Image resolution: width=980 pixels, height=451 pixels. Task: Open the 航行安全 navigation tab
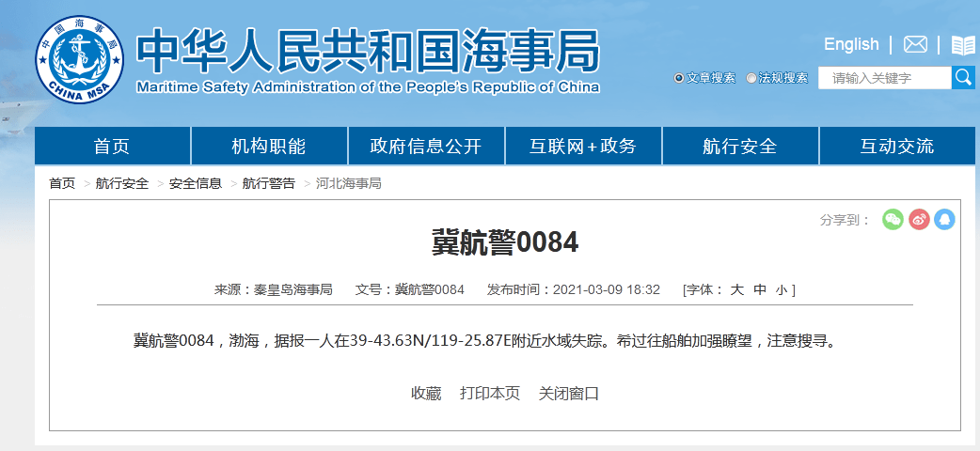(740, 146)
